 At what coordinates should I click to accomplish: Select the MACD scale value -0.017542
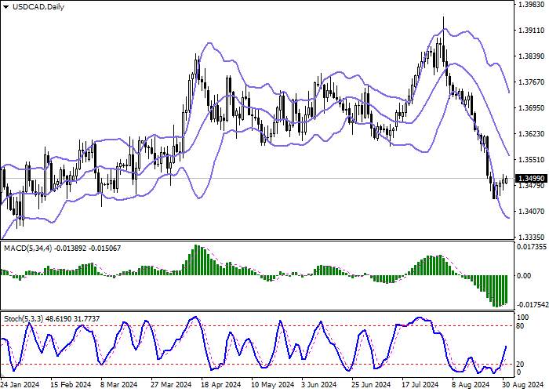coord(533,305)
